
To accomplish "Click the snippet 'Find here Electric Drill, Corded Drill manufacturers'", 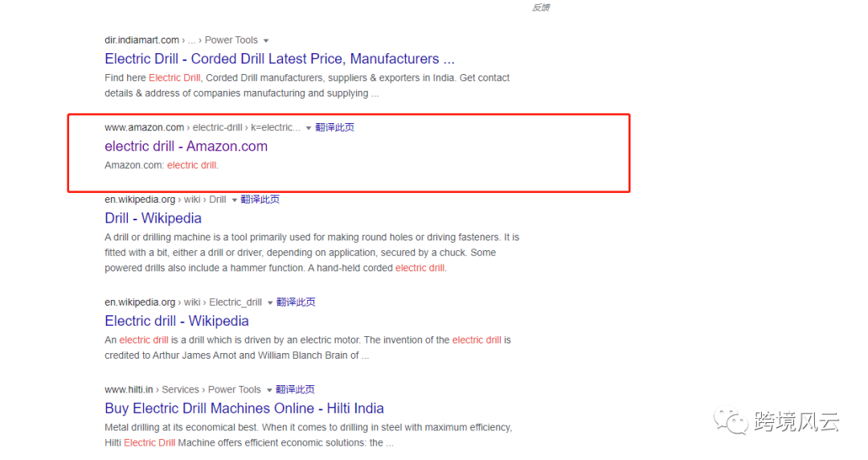I will point(307,85).
